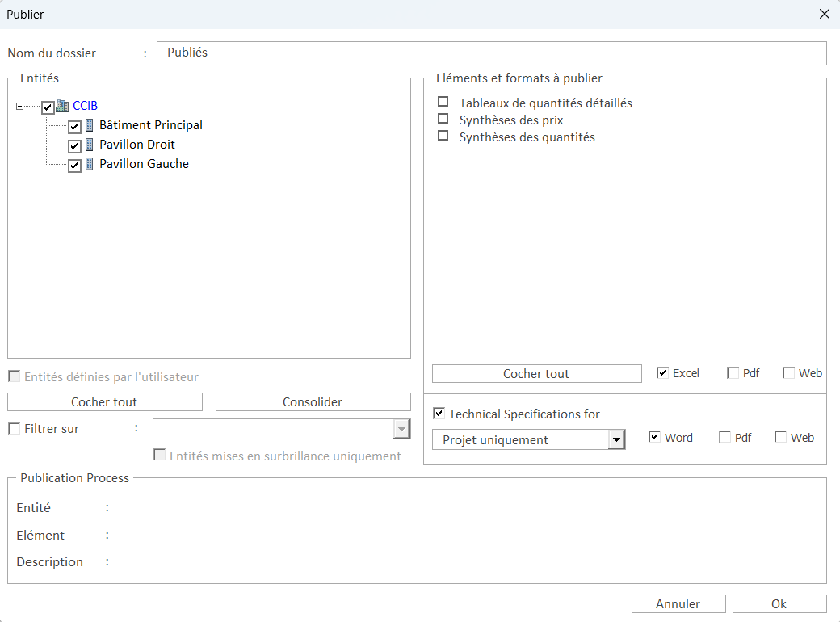This screenshot has width=840, height=622.
Task: Toggle the Excel format checkbox
Action: click(x=662, y=373)
